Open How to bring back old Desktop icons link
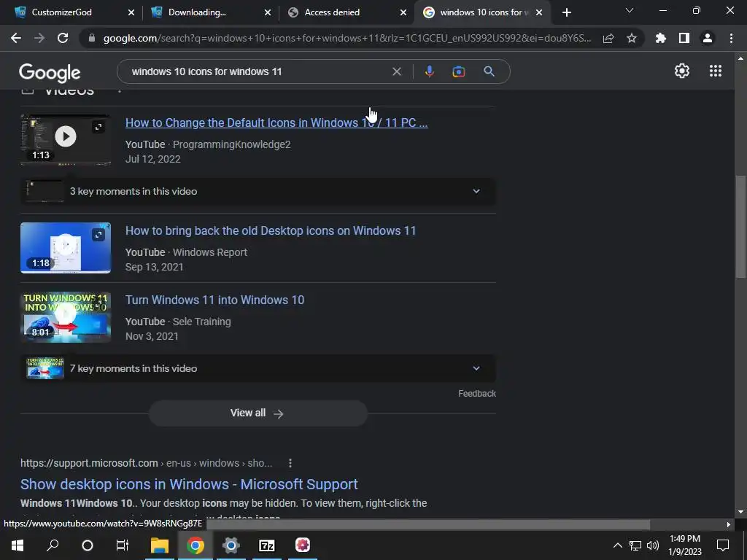This screenshot has width=747, height=560. (271, 231)
